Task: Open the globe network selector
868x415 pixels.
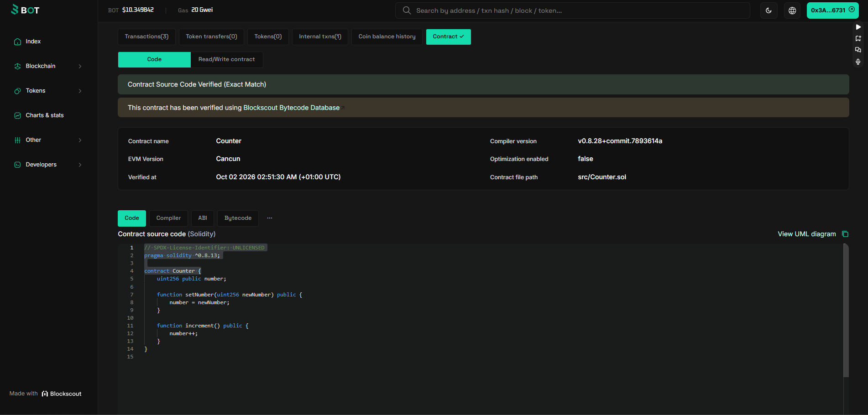Action: pyautogui.click(x=792, y=10)
